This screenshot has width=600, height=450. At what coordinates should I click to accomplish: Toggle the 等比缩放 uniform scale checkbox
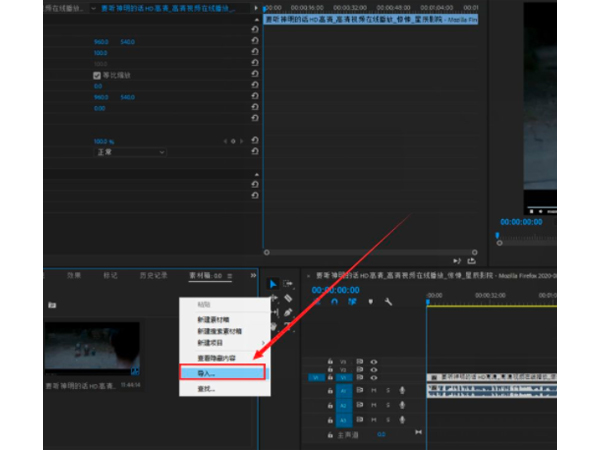(98, 75)
